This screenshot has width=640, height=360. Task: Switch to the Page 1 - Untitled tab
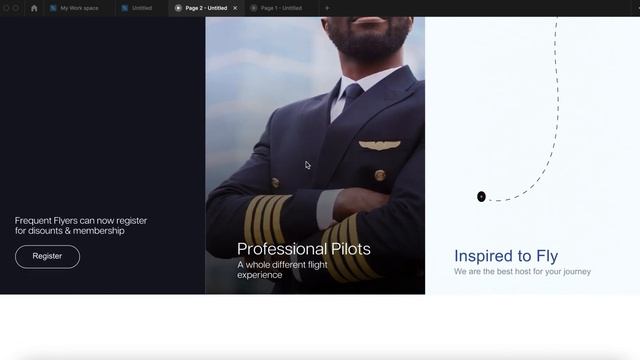[281, 8]
